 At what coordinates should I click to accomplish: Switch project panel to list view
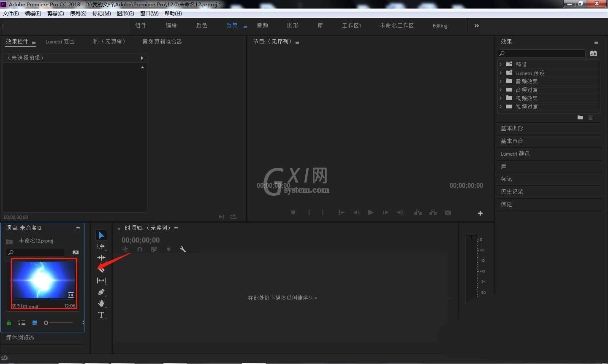[x=22, y=323]
